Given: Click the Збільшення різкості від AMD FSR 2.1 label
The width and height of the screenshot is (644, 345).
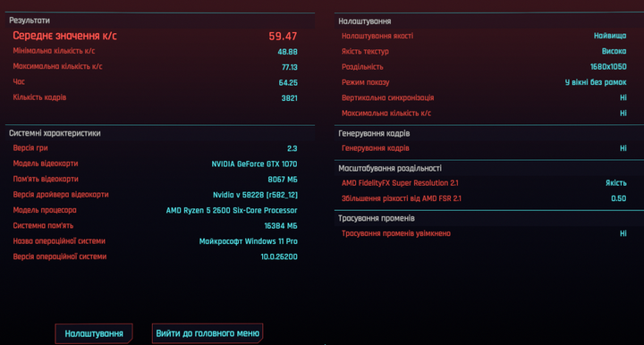Looking at the screenshot, I should (402, 198).
